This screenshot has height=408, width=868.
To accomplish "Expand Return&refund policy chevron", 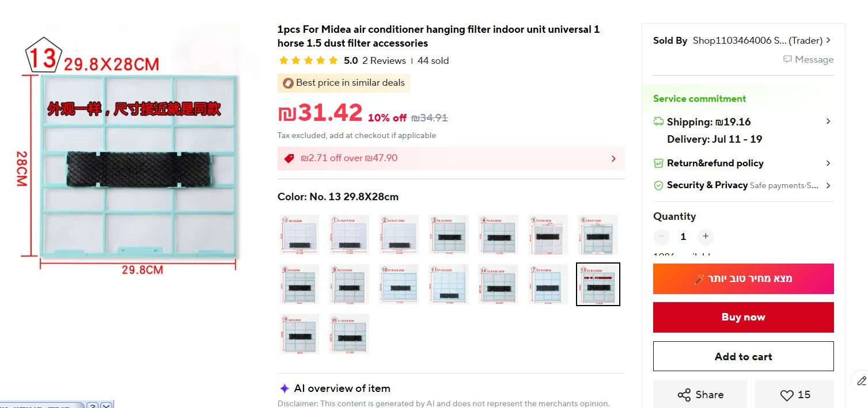I will 828,163.
